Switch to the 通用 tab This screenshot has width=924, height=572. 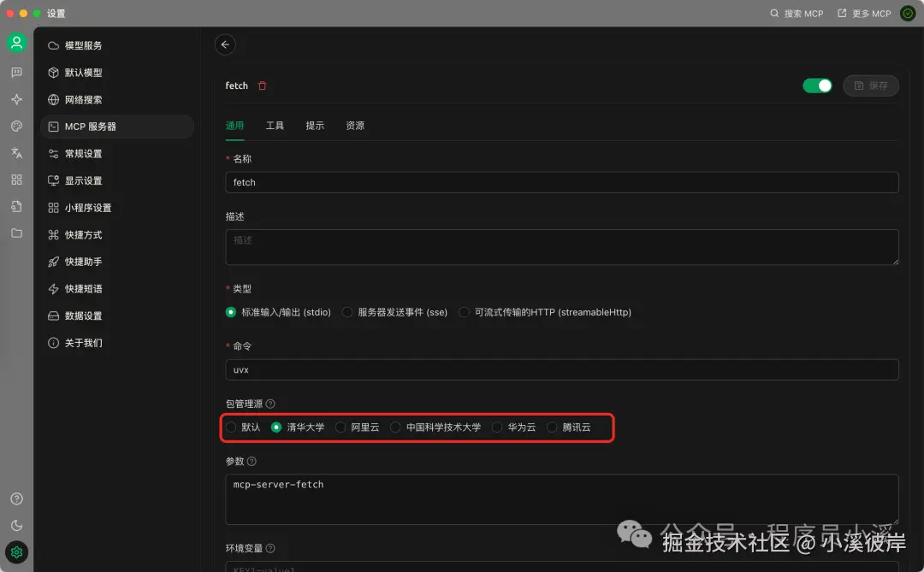point(234,126)
